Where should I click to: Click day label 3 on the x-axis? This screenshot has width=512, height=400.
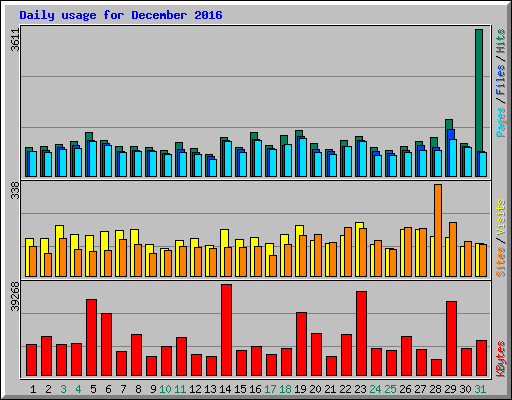click(x=63, y=389)
